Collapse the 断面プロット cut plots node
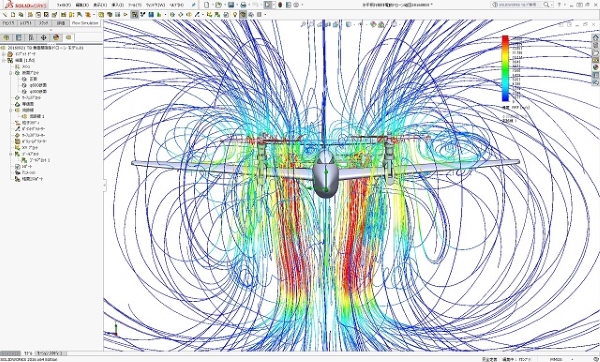Screen dimensions: 600x362 coord(11,73)
